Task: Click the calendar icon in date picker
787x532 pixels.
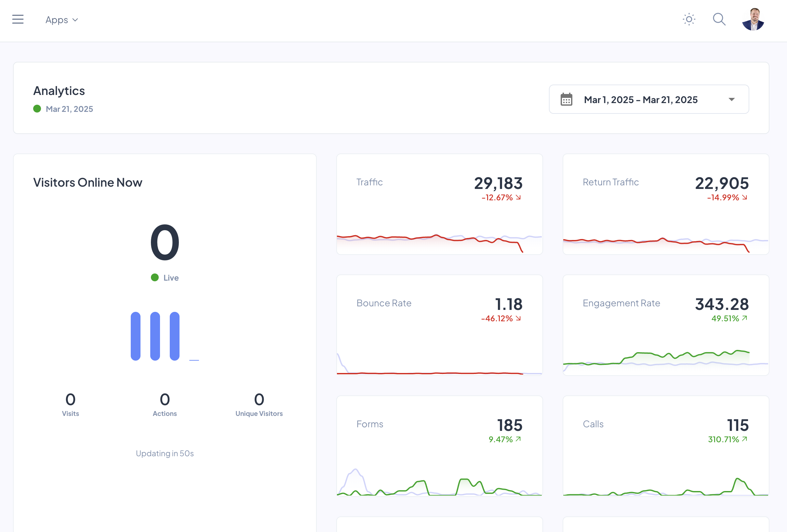Action: click(566, 99)
